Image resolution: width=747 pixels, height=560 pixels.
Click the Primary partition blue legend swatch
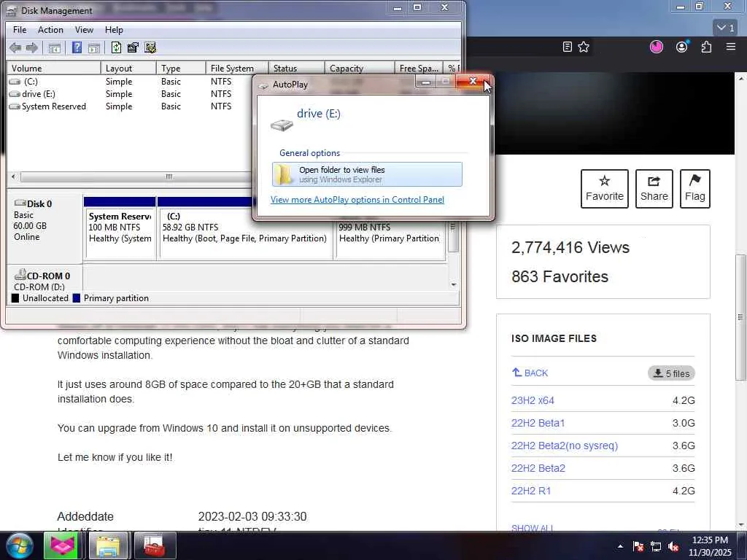77,298
